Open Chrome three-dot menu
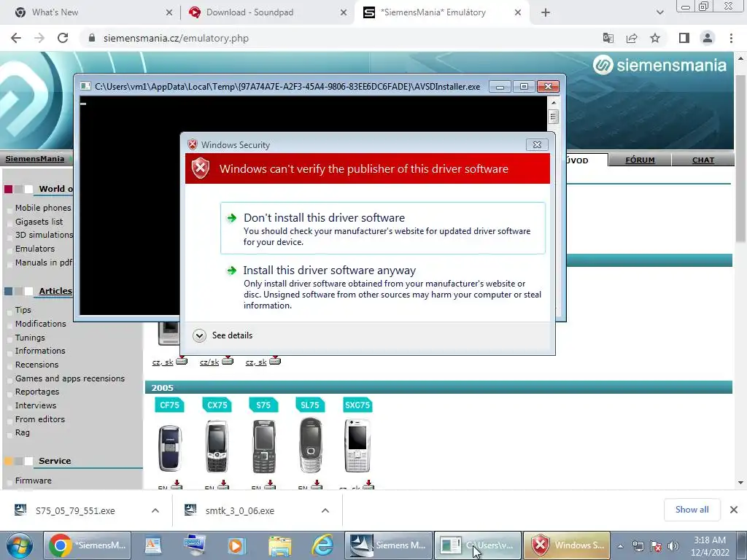The width and height of the screenshot is (747, 560). pos(731,38)
